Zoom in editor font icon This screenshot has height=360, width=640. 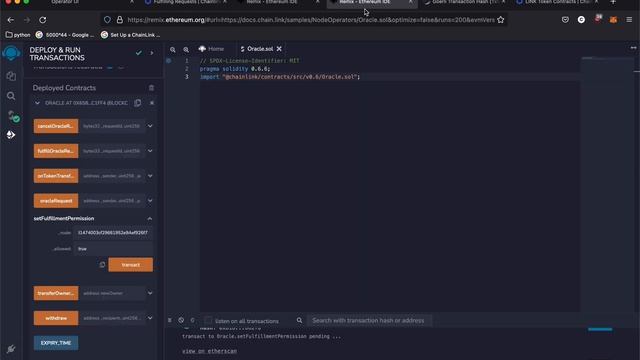(186, 49)
